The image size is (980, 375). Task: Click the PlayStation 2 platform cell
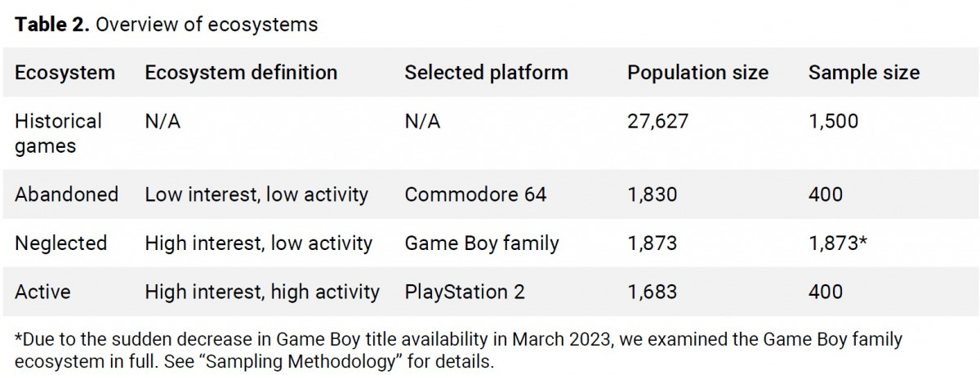click(x=465, y=292)
